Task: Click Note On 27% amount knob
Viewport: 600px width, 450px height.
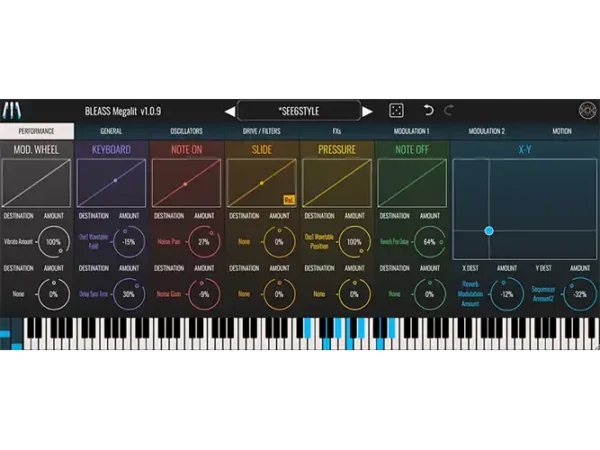Action: pos(204,242)
